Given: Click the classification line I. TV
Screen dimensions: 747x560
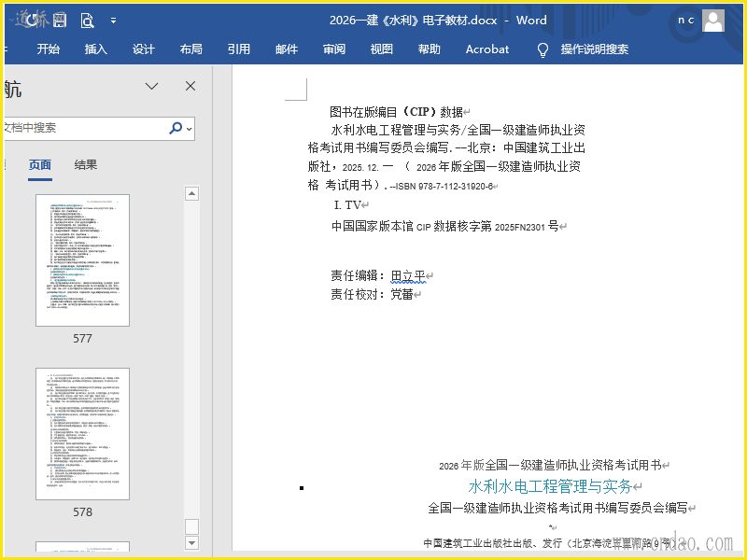Looking at the screenshot, I should pyautogui.click(x=347, y=205).
